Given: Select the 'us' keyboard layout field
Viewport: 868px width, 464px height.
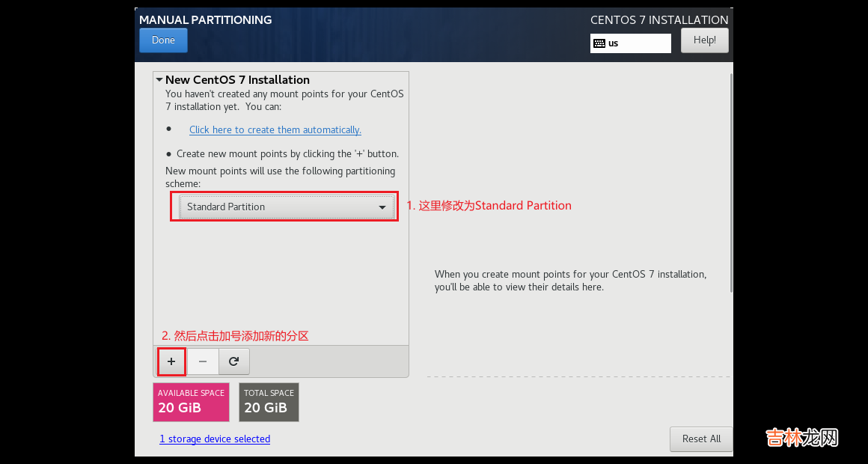Looking at the screenshot, I should pyautogui.click(x=638, y=43).
